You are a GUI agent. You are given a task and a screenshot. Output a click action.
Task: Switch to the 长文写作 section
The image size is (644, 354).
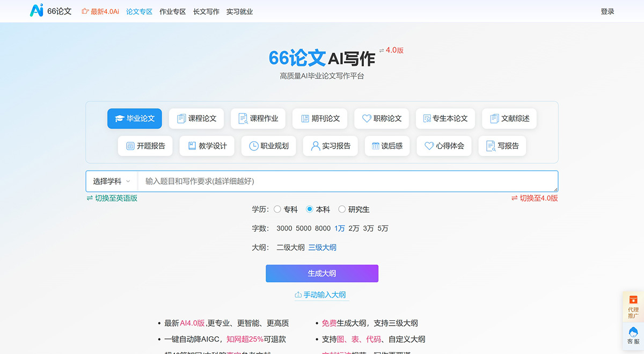click(207, 11)
